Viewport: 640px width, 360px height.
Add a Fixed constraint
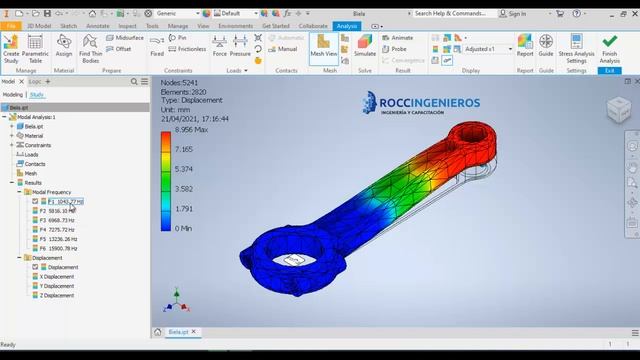tap(157, 45)
